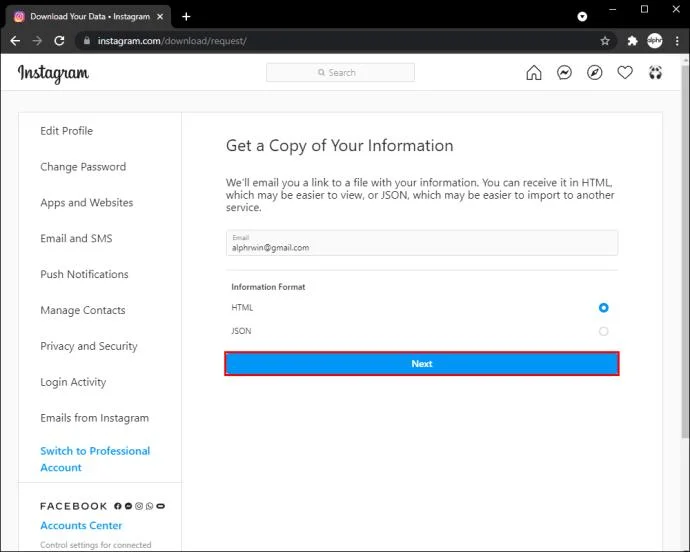Screen dimensions: 690x552
Task: Go forward in browser history
Action: coord(37,41)
